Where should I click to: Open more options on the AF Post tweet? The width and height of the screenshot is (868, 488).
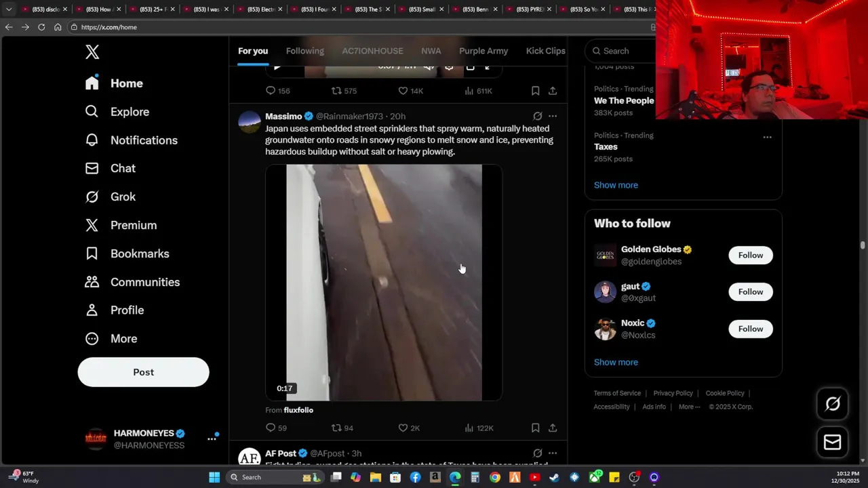point(553,453)
